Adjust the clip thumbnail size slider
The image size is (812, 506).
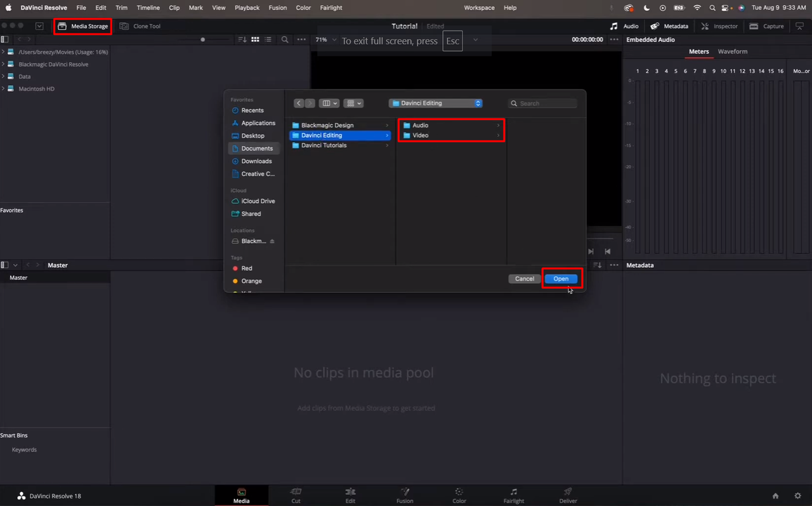click(202, 39)
